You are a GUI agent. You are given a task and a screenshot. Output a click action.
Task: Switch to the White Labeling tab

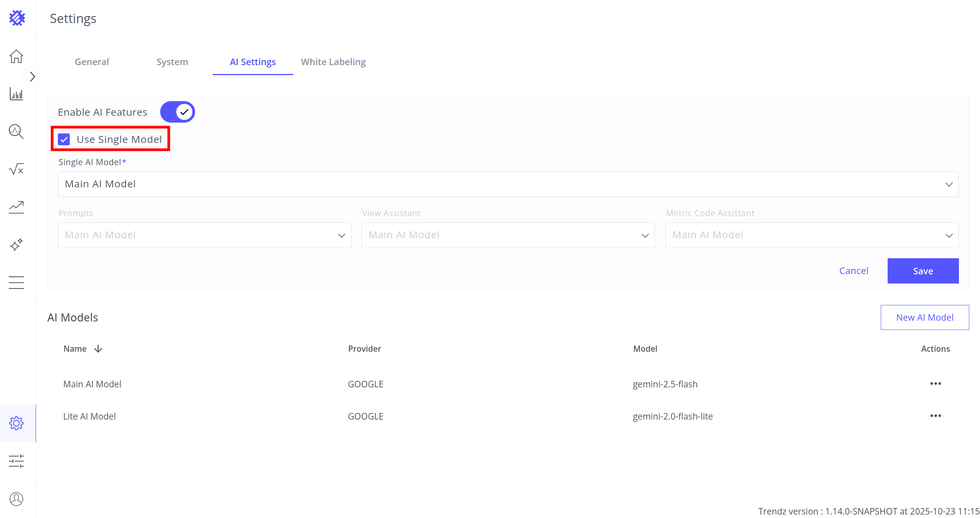coord(333,62)
